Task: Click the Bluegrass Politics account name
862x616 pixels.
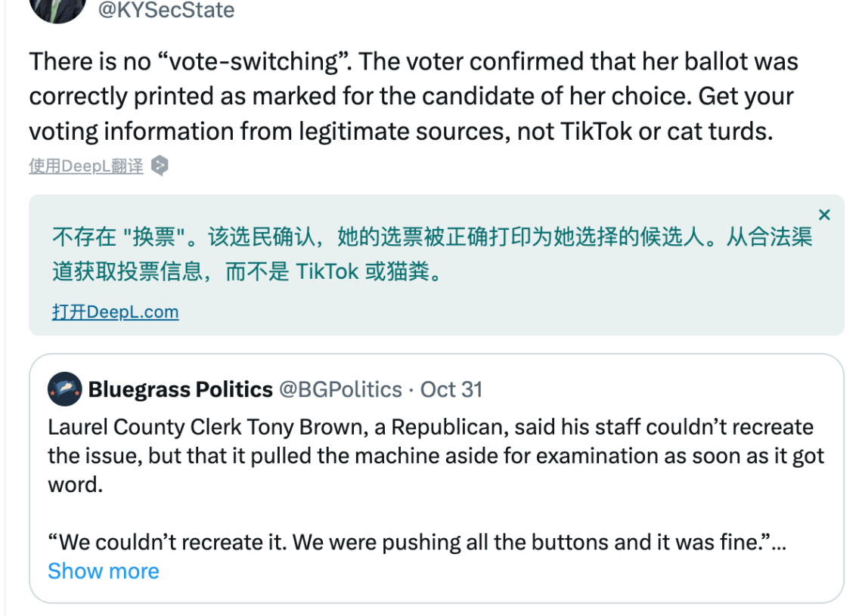Action: pos(180,389)
